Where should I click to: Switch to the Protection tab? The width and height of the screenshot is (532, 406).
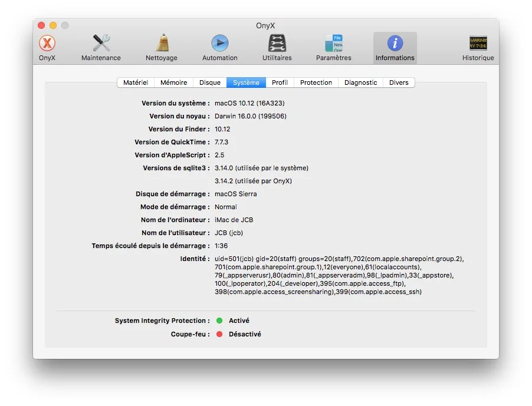[316, 82]
